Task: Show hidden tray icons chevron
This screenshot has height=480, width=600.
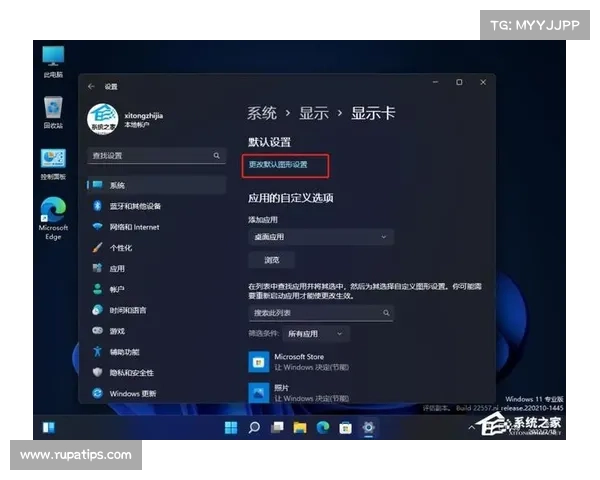Action: [471, 428]
